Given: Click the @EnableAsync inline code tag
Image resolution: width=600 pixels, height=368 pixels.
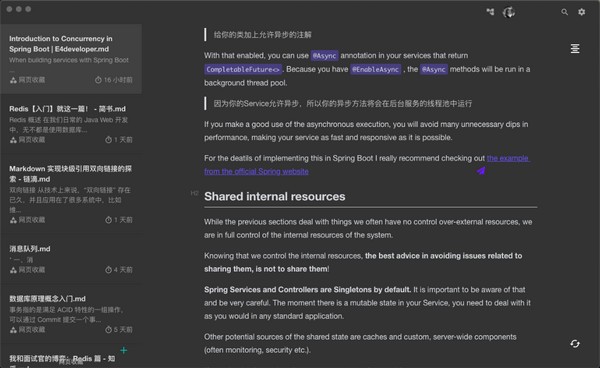Looking at the screenshot, I should (x=375, y=69).
